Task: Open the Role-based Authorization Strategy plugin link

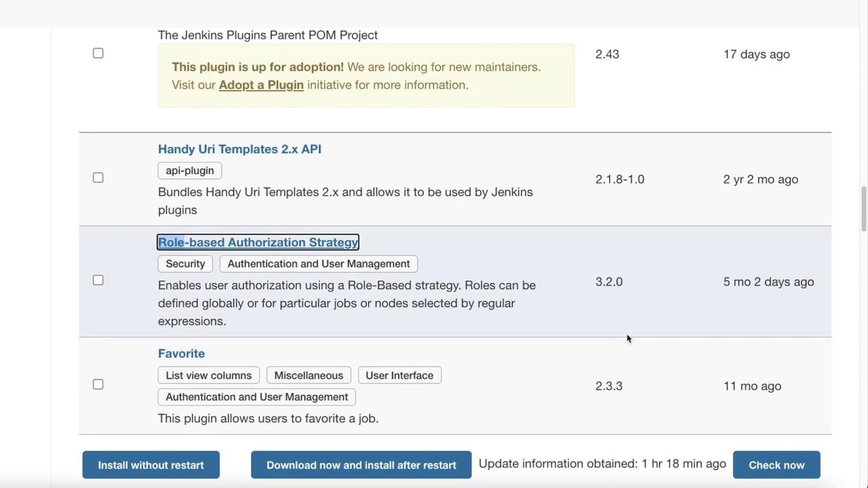Action: coord(258,243)
